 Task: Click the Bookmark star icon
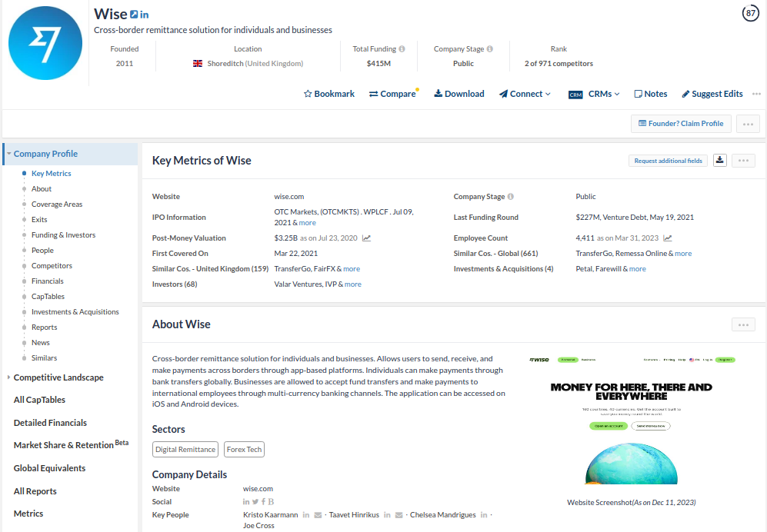309,93
